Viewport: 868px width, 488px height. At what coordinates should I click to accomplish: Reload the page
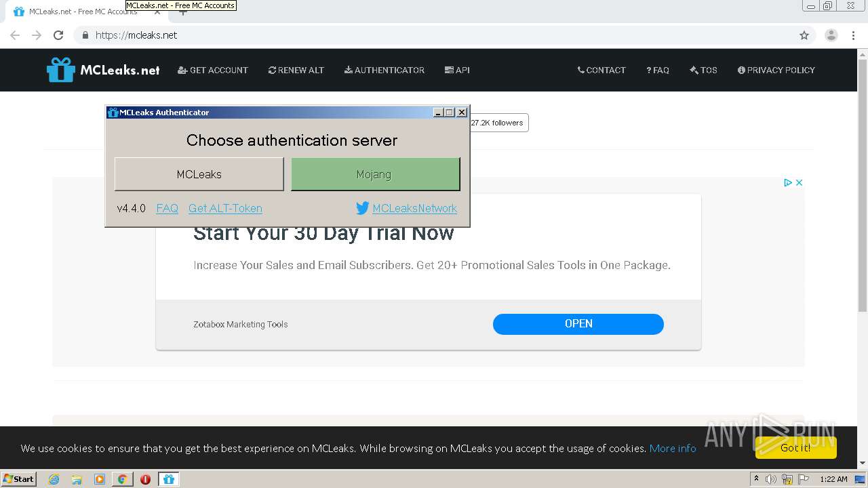click(58, 35)
